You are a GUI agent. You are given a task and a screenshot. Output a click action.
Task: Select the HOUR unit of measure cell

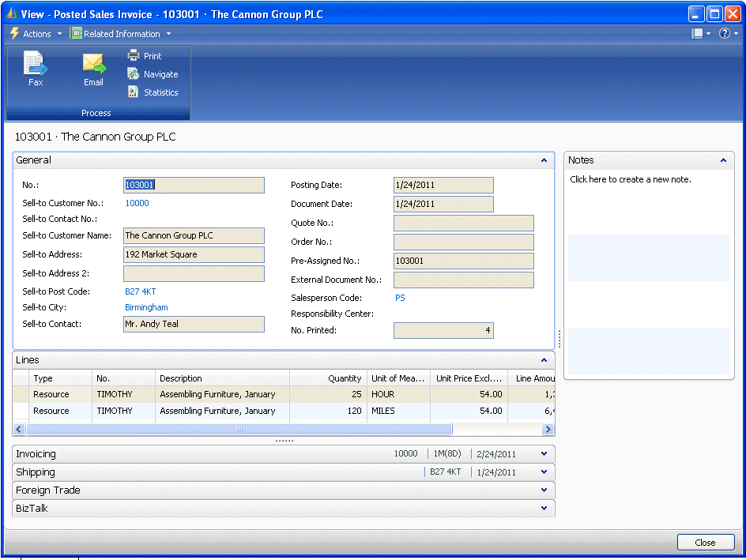[399, 394]
